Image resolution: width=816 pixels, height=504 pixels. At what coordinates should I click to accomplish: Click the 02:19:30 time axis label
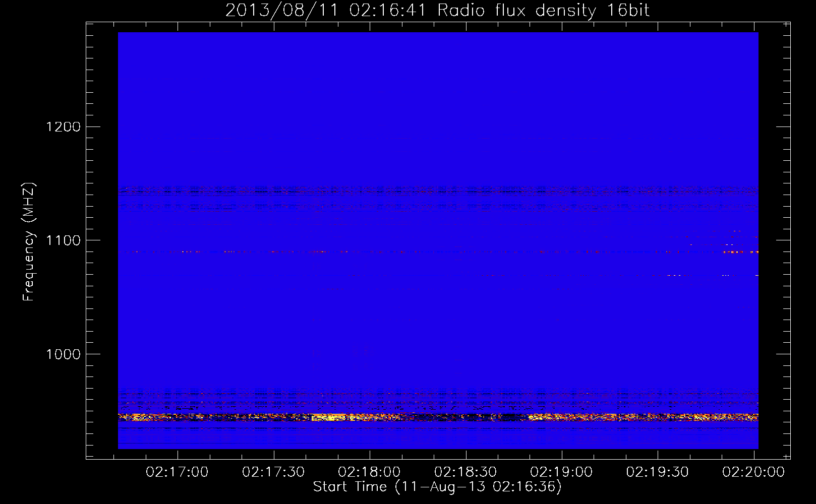(658, 472)
